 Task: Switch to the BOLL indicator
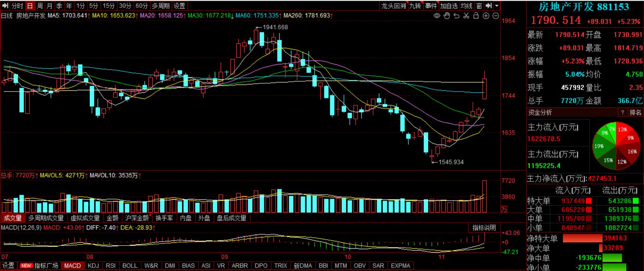pos(130,266)
